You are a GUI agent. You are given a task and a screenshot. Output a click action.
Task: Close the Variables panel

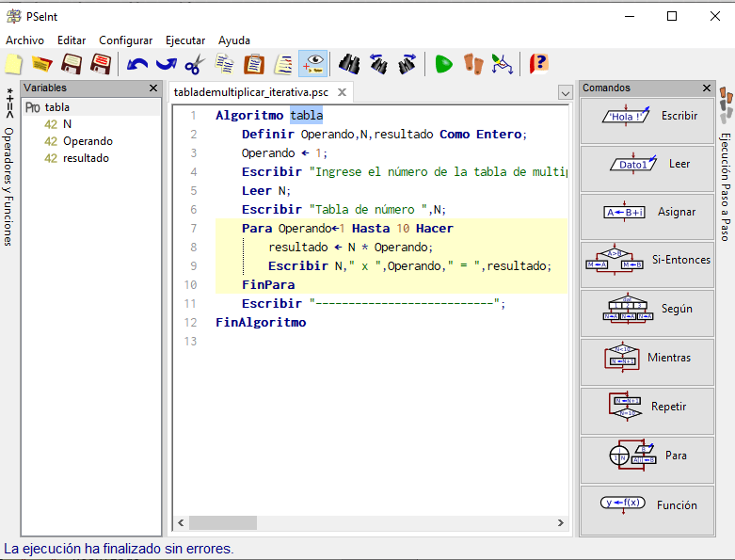pyautogui.click(x=152, y=88)
